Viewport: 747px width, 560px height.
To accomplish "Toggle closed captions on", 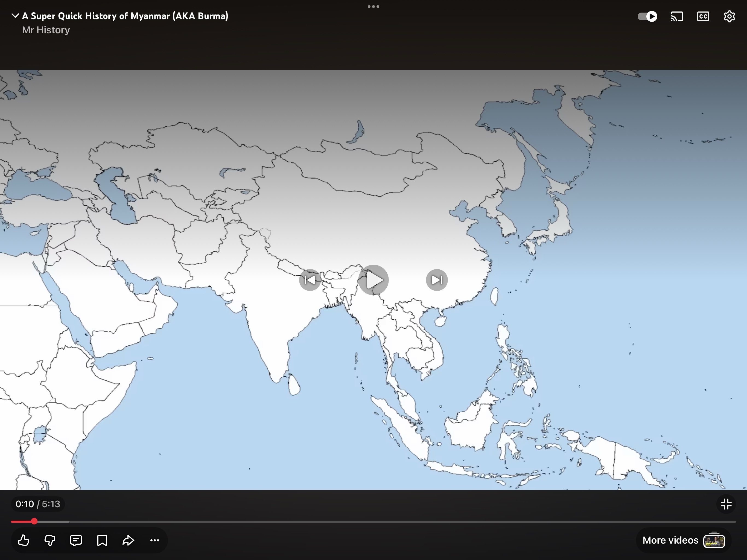I will click(x=703, y=17).
